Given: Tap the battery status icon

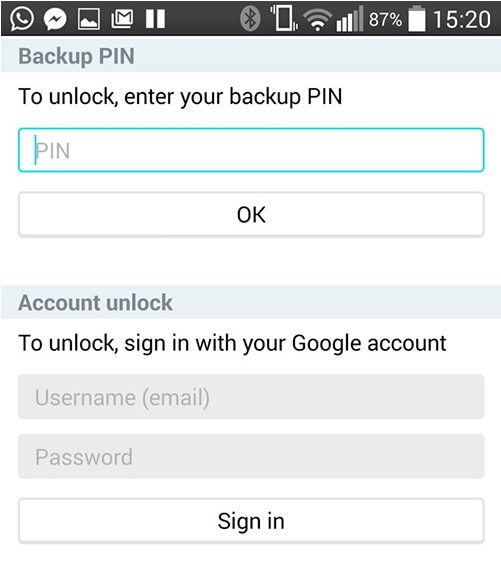Looking at the screenshot, I should (417, 18).
